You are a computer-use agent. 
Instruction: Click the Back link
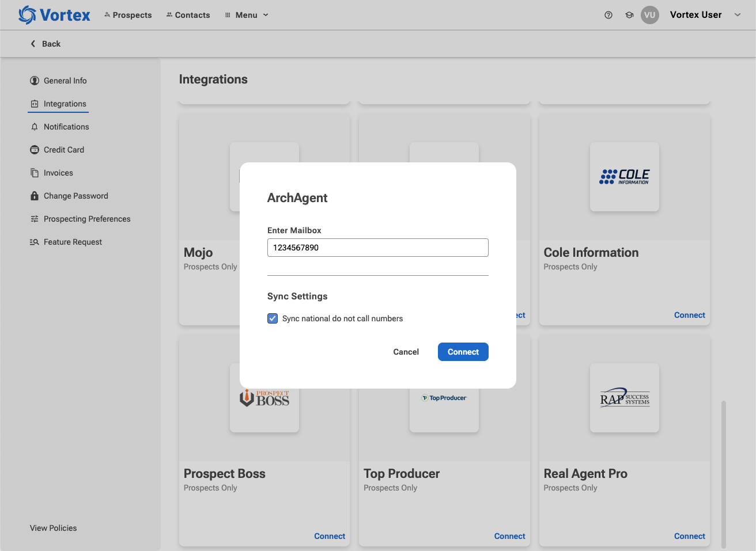(x=46, y=44)
